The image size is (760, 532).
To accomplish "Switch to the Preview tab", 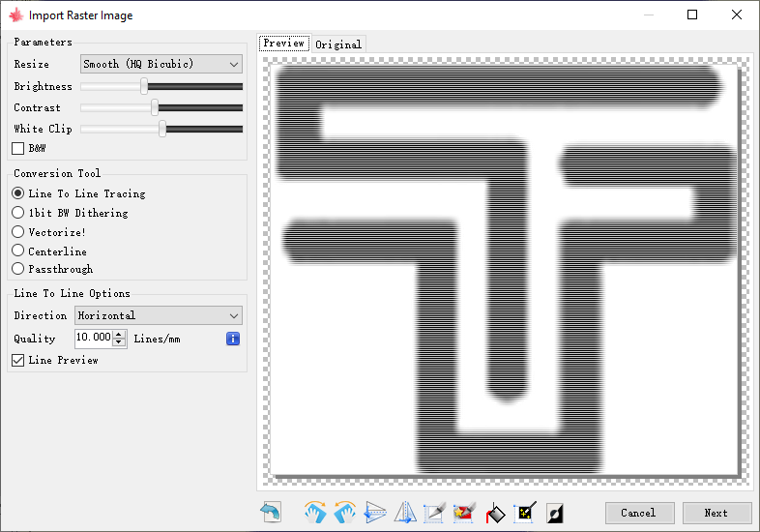I will (x=284, y=44).
